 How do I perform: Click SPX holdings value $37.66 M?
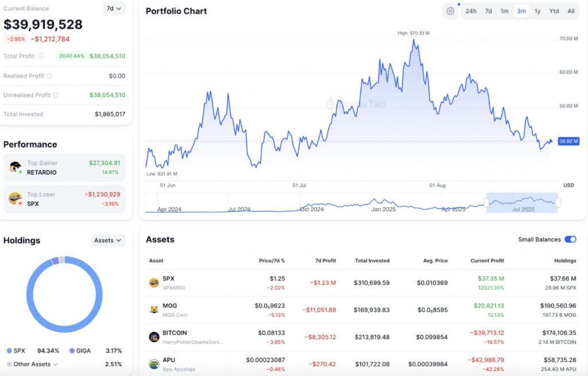[563, 279]
